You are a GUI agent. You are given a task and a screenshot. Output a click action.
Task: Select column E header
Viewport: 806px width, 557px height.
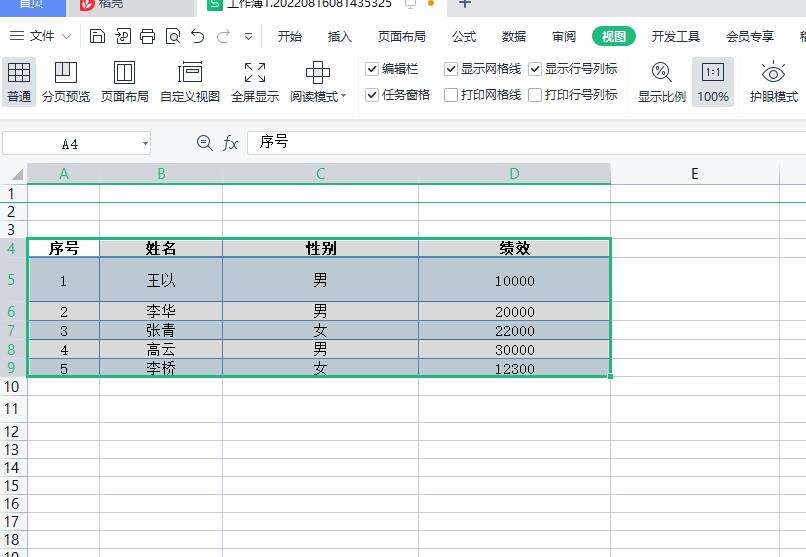pyautogui.click(x=695, y=174)
